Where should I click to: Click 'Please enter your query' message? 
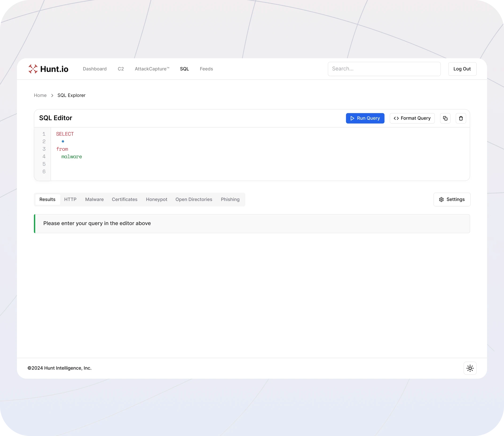[x=97, y=223]
